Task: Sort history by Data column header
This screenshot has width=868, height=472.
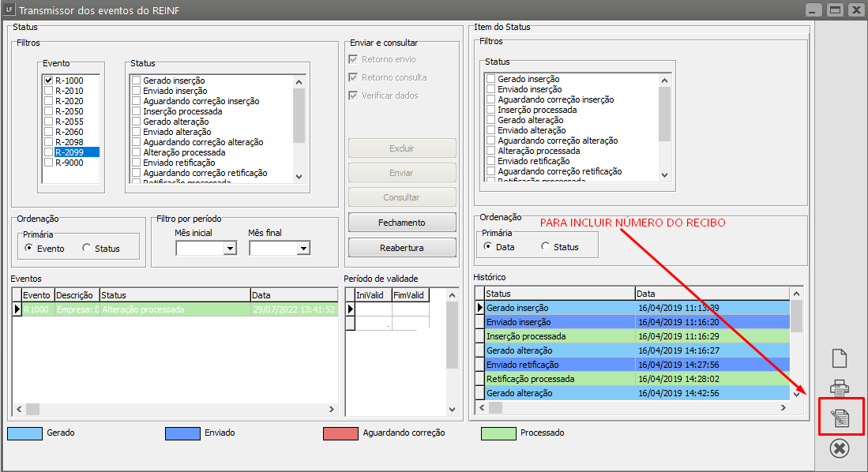Action: (711, 294)
